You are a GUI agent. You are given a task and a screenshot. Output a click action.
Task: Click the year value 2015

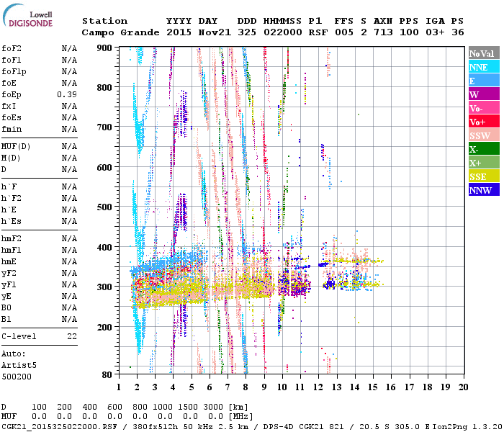[179, 32]
